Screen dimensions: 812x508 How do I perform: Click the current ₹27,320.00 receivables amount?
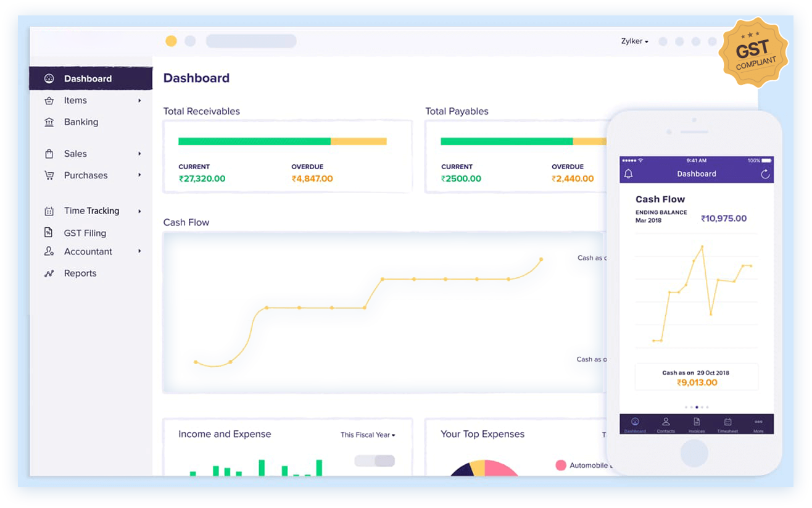[x=202, y=179]
